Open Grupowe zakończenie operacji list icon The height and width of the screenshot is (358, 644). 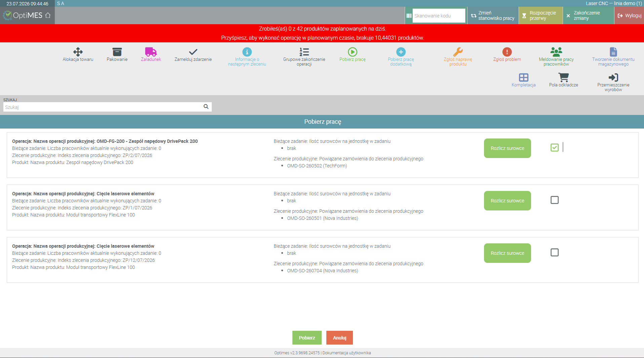[304, 52]
